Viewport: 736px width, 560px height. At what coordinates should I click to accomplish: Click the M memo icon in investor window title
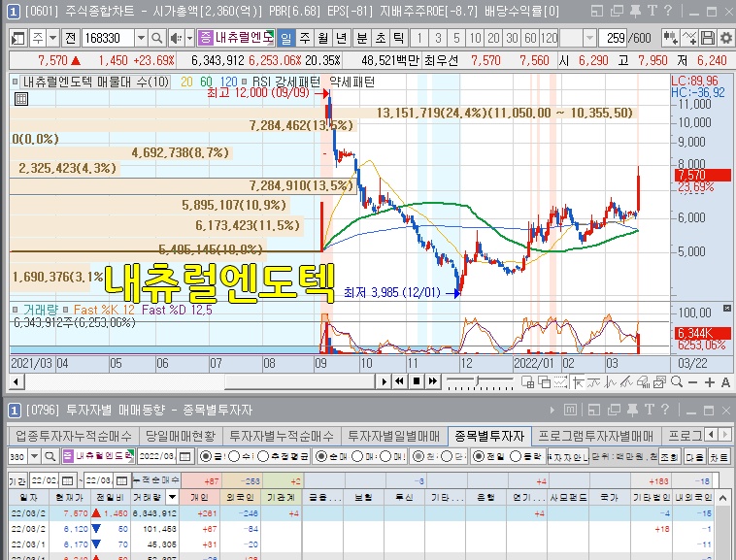[x=570, y=411]
